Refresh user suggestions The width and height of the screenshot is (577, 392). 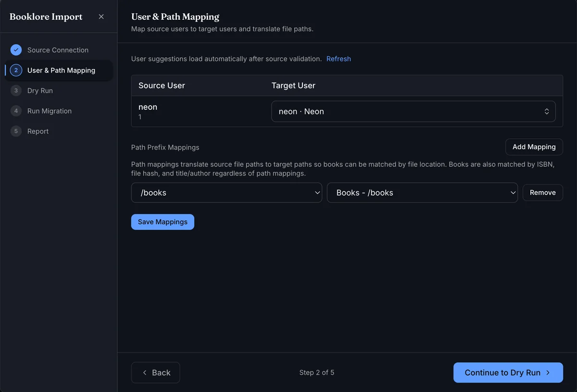coord(339,59)
